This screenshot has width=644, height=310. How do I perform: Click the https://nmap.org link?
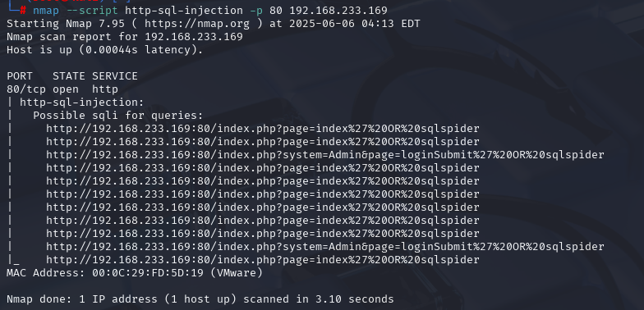(x=197, y=24)
